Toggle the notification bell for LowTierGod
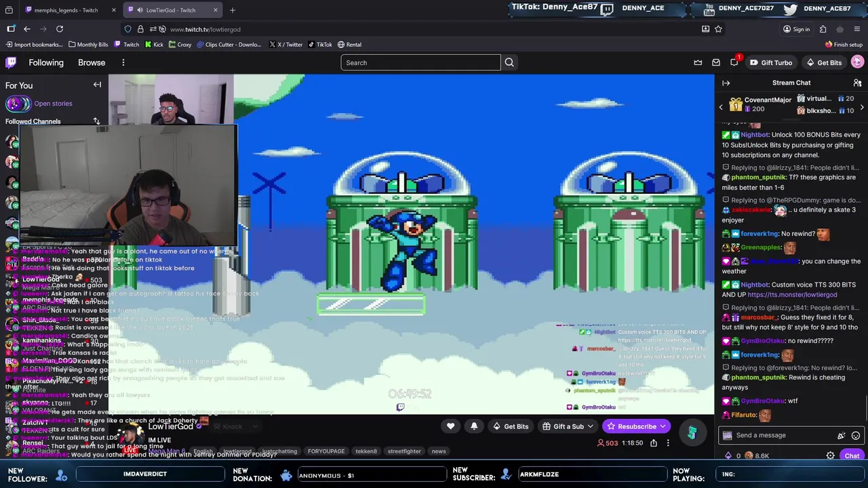 (474, 426)
